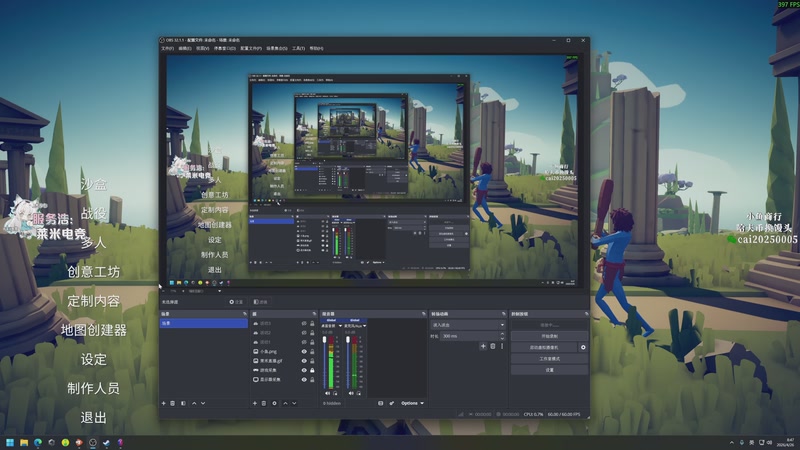Screen dimensions: 800x450
Task: Open OBS 设置 from the Controls panel
Action: (x=549, y=370)
